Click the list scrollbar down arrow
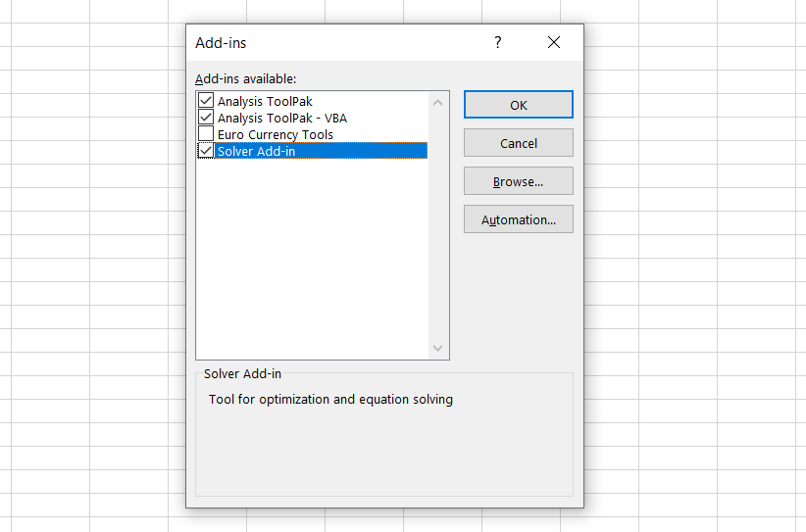806x532 pixels. click(437, 348)
